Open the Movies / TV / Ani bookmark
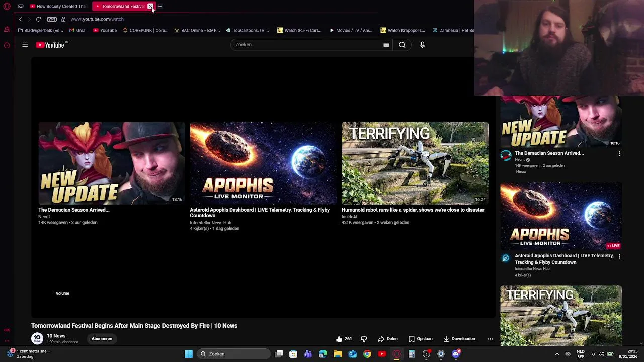Screen dimensions: 644x362 (351, 30)
